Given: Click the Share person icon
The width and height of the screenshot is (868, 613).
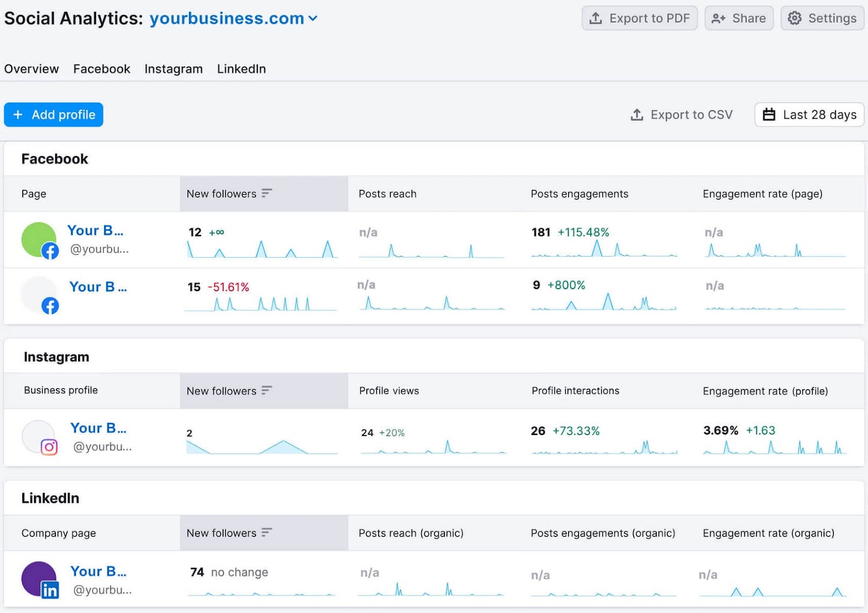Looking at the screenshot, I should coord(719,18).
